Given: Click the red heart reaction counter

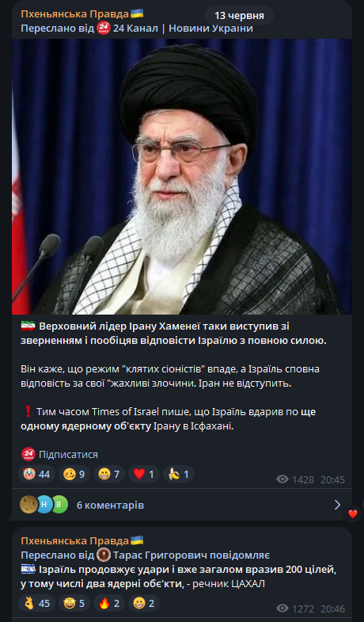Looking at the screenshot, I should click(x=144, y=474).
